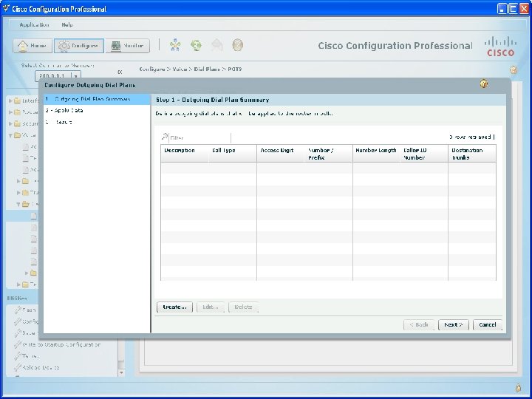Cancel the dial plan wizard
Screen dimensions: 532x399
[488, 324]
